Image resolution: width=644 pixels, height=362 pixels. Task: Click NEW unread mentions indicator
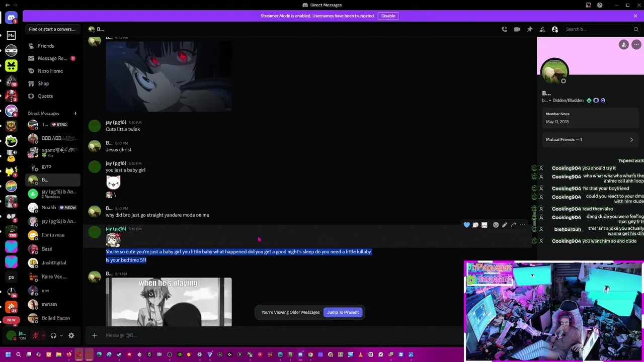pos(11,320)
